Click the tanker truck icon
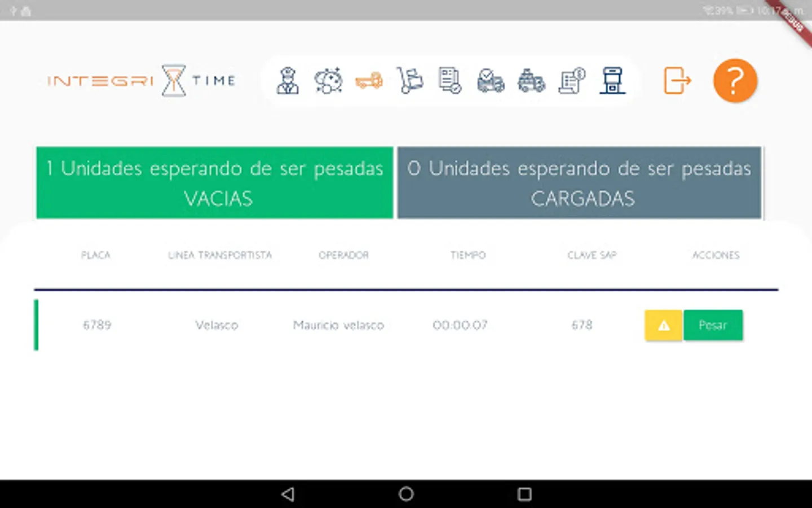 531,81
